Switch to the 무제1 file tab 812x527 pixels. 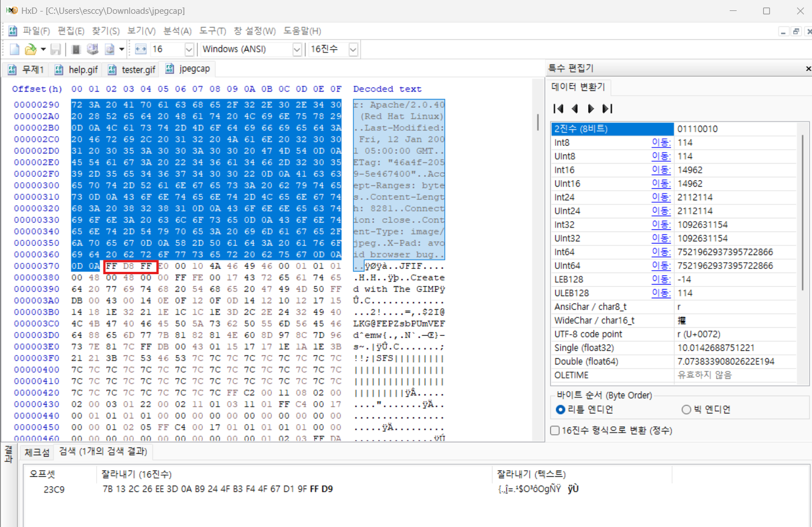[x=26, y=70]
